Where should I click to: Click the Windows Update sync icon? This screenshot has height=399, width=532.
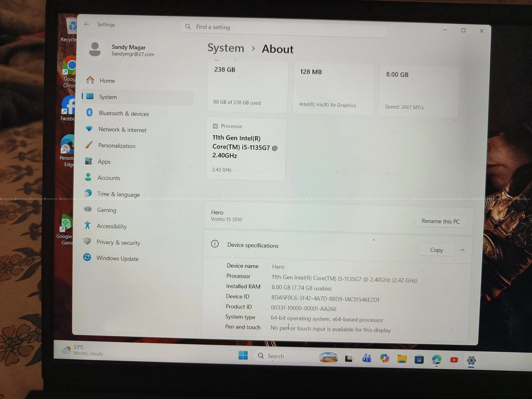87,257
